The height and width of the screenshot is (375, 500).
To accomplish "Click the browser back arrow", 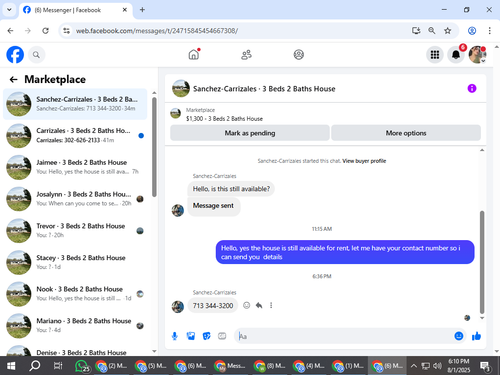I will (10, 31).
